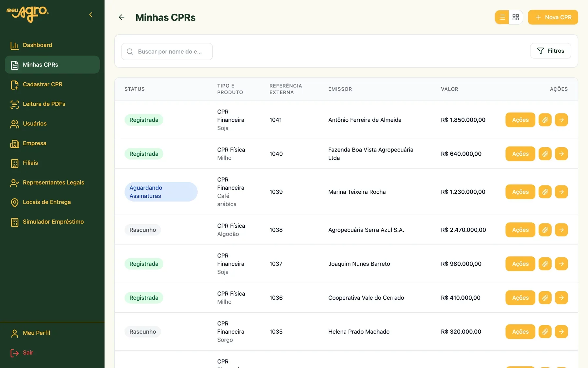The image size is (588, 368).
Task: Click value R$ 2.470.000,00
Action: click(464, 230)
